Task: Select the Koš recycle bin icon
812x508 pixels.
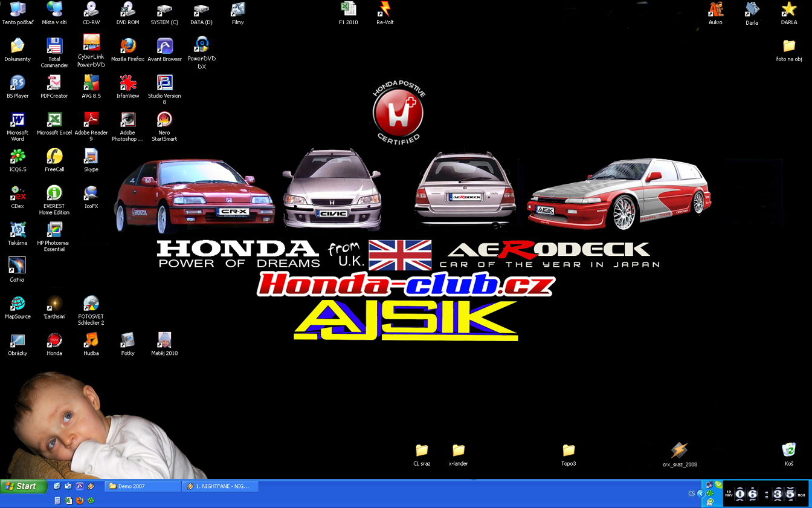Action: click(x=788, y=450)
